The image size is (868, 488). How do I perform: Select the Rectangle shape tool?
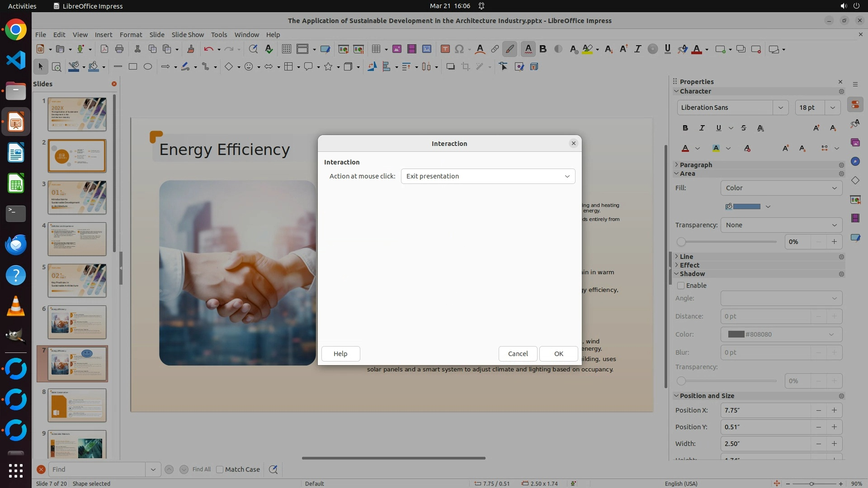[133, 67]
